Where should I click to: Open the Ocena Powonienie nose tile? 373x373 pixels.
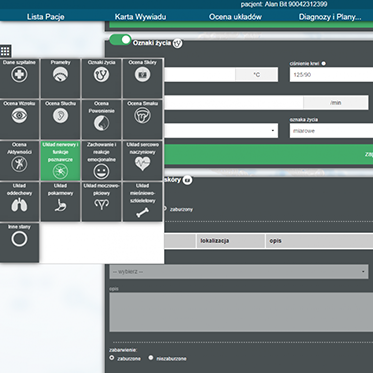click(x=101, y=119)
